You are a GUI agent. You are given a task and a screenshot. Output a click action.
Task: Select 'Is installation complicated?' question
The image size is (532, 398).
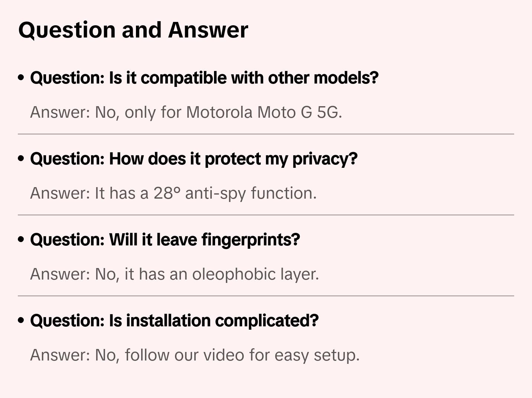(x=174, y=321)
